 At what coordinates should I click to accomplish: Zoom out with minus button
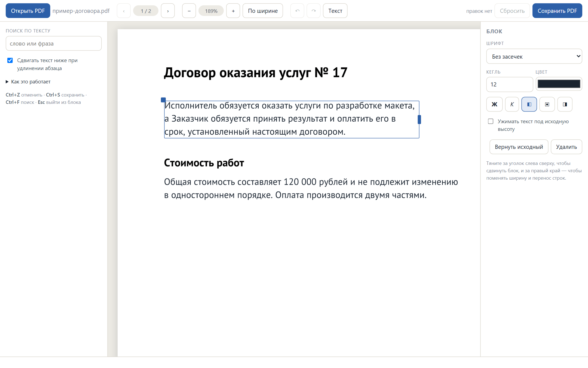[x=189, y=11]
